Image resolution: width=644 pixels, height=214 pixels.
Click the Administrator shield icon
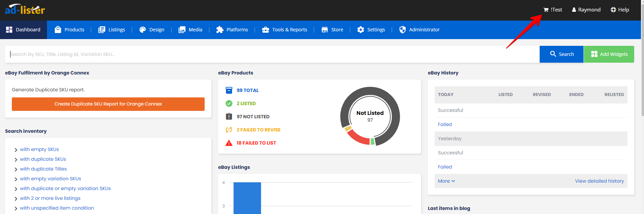pyautogui.click(x=402, y=30)
